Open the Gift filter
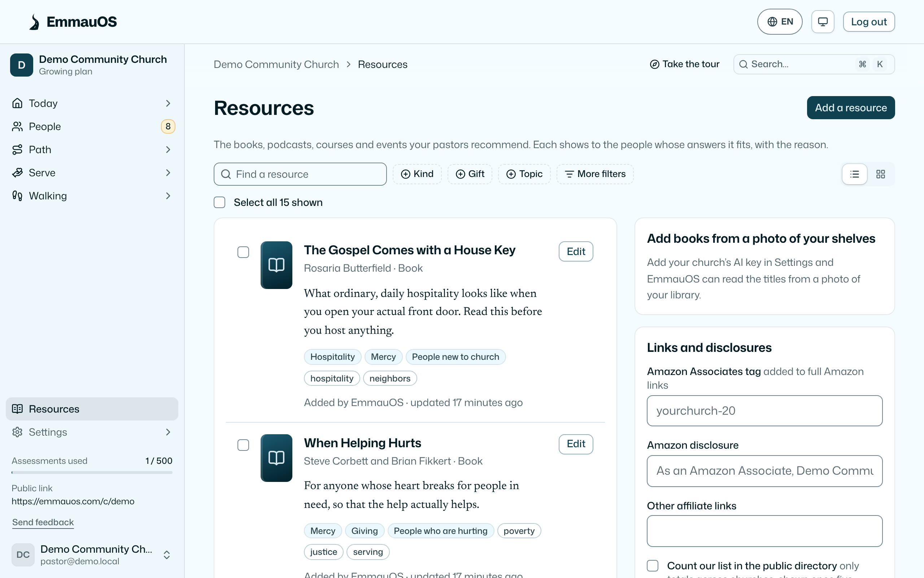This screenshot has height=578, width=924. point(470,174)
